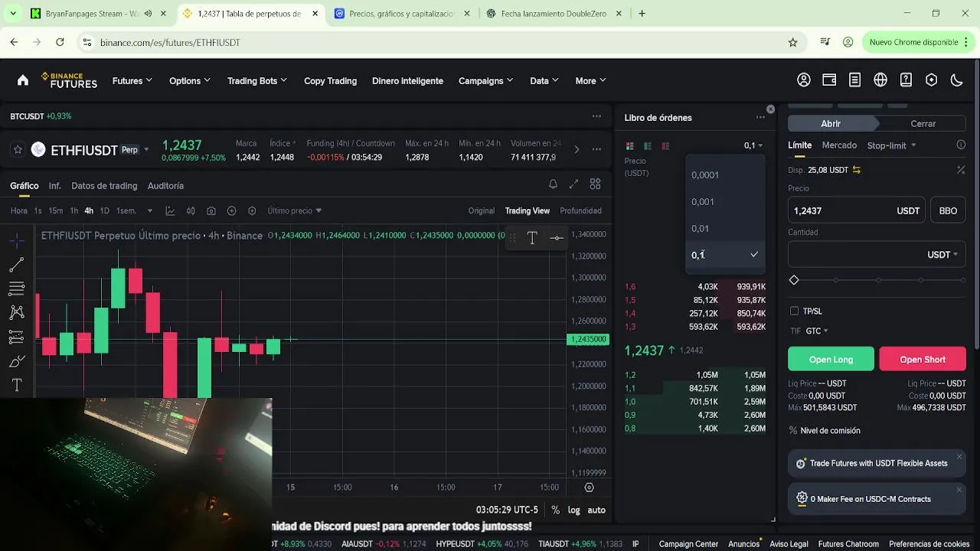
Task: Open candlestick chart type icon
Action: [191, 210]
